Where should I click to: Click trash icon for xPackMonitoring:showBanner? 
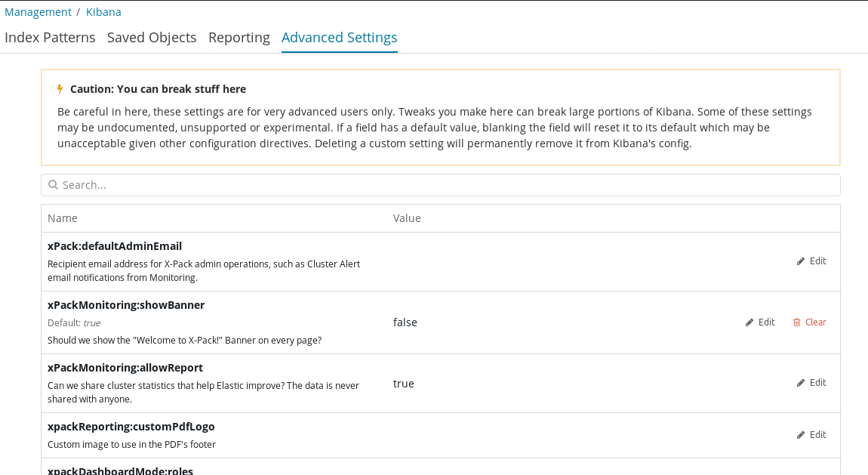pyautogui.click(x=796, y=322)
